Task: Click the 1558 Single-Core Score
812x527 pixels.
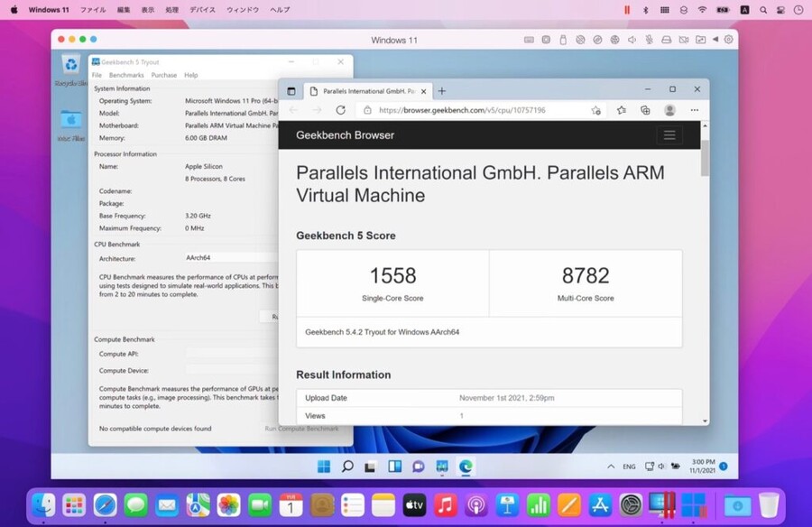Action: click(x=392, y=275)
